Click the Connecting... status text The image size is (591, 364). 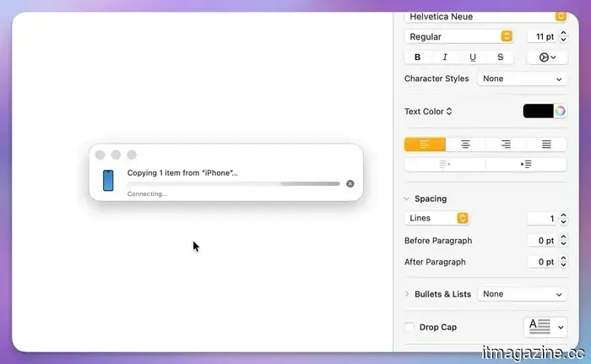(x=147, y=194)
